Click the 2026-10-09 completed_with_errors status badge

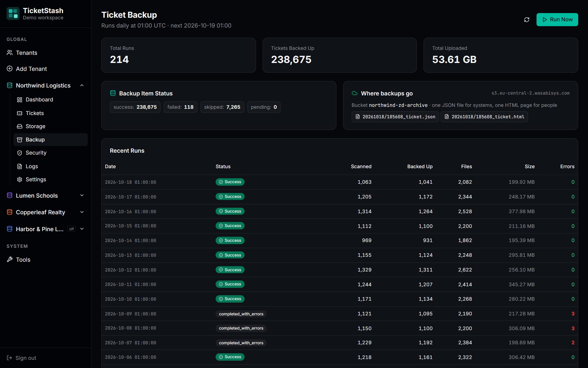[x=241, y=314]
